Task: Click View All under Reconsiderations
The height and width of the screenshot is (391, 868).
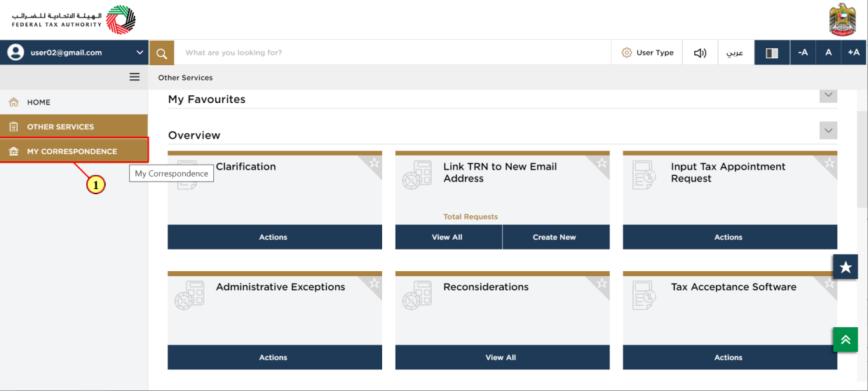Action: point(502,357)
